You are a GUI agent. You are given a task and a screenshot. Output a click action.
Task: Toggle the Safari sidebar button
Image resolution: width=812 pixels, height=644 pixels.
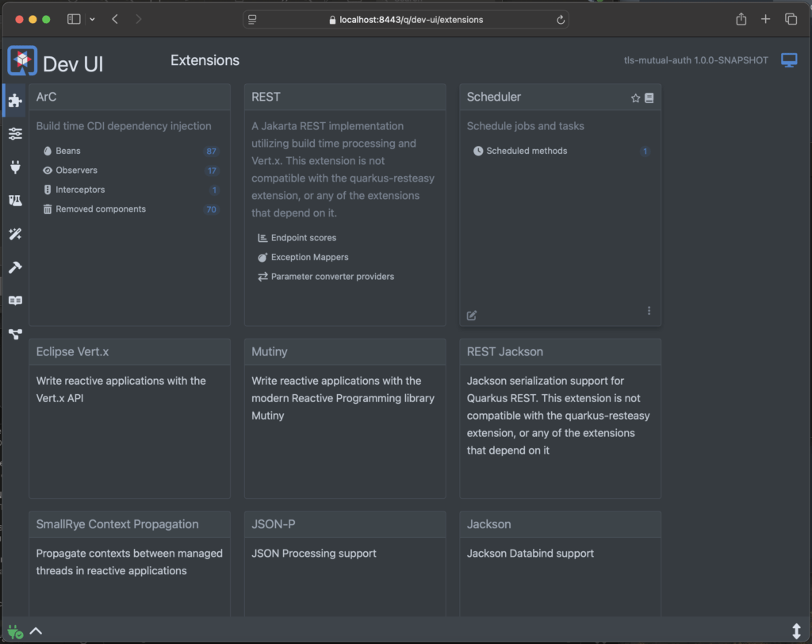coord(74,19)
